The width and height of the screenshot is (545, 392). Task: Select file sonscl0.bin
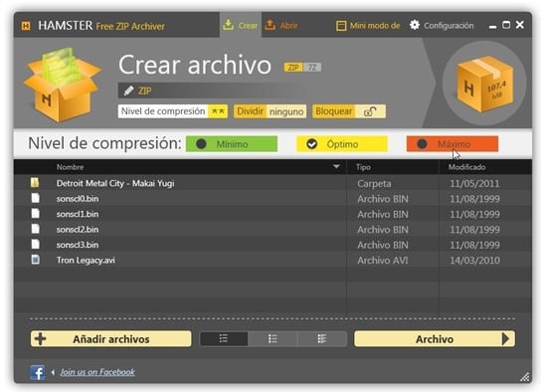pos(272,198)
